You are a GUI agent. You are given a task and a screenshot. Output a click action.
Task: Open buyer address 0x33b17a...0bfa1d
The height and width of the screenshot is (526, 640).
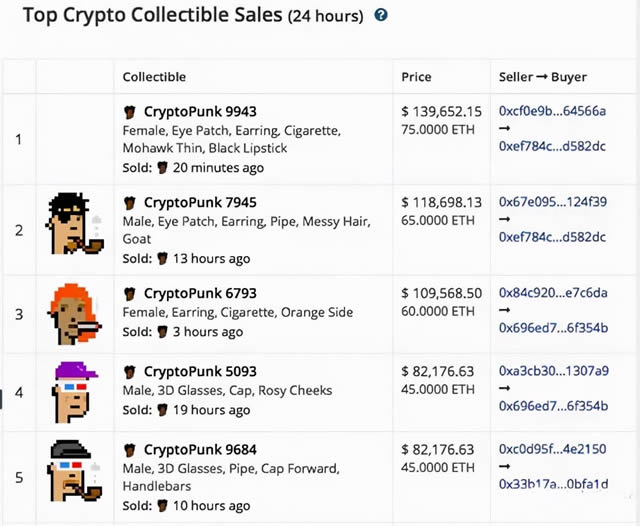pos(552,485)
